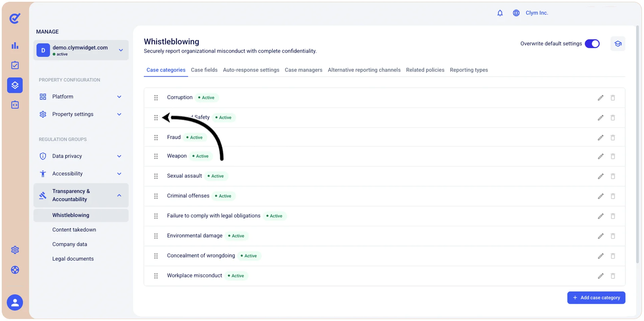Expand Property settings section
Screen dimensions: 644x321
click(x=81, y=114)
